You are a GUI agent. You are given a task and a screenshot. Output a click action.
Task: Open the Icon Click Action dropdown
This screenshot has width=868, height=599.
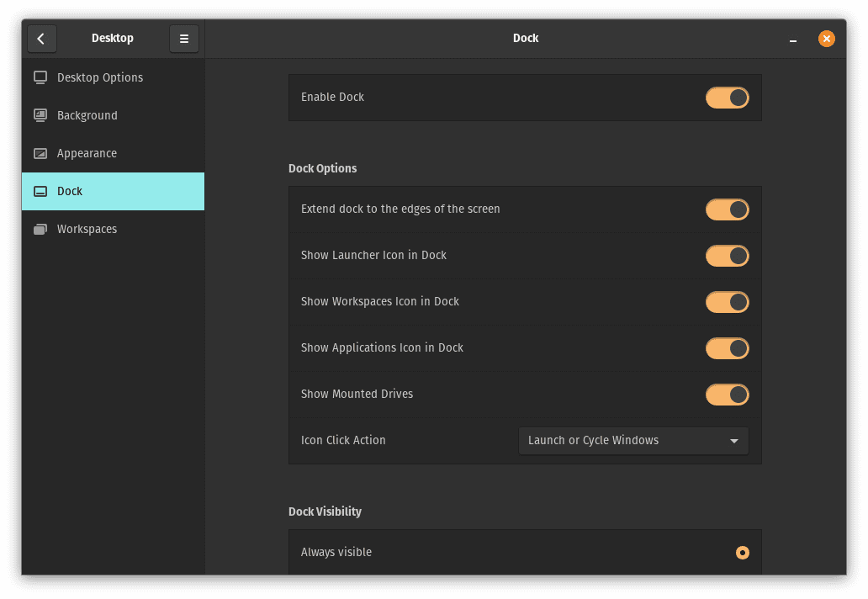click(633, 441)
